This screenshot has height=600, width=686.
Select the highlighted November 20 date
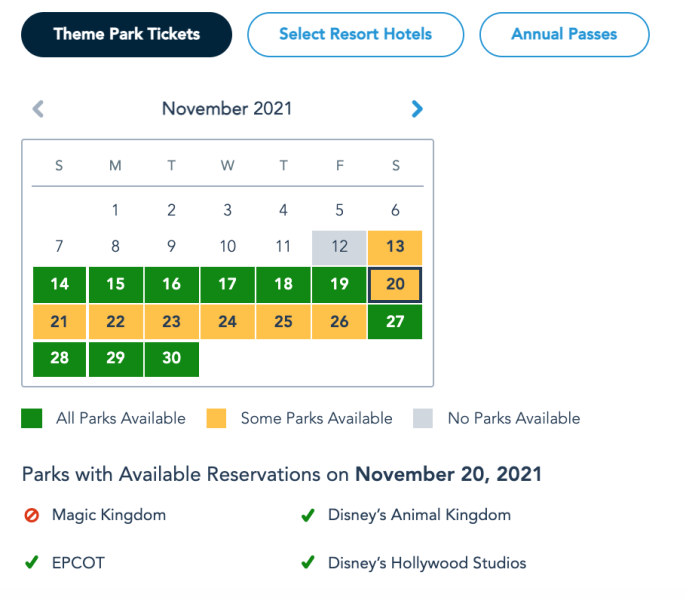tap(395, 284)
